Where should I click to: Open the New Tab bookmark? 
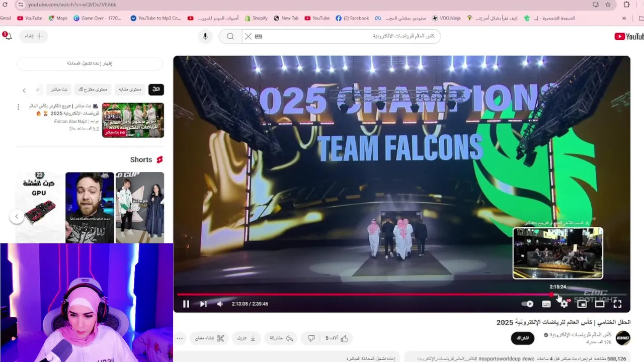click(x=286, y=18)
